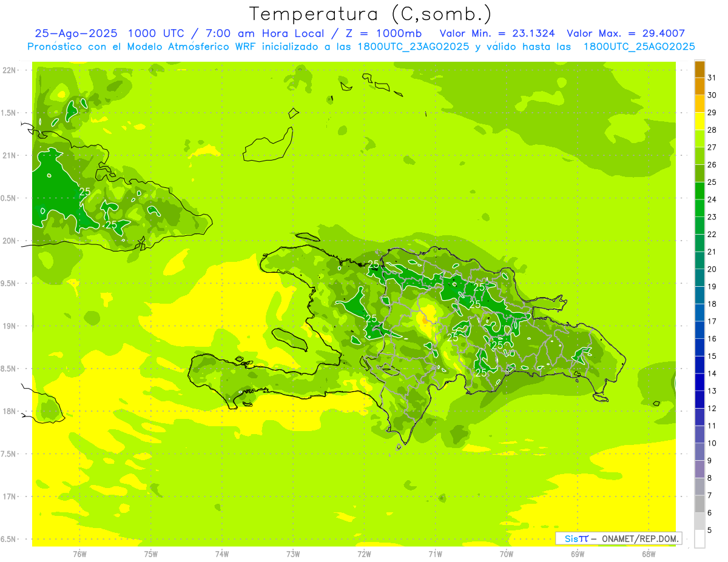
Task: Click the colorbar label '31'
Action: (712, 78)
